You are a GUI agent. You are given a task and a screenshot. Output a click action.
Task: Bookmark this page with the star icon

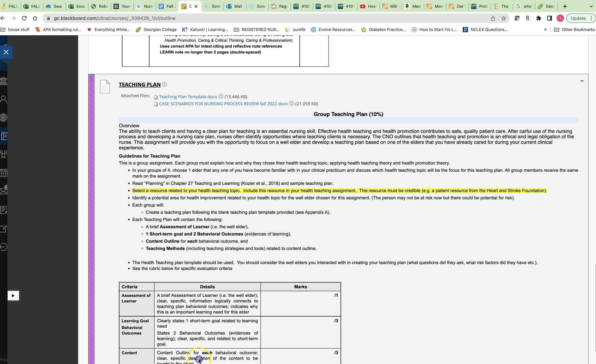click(503, 18)
